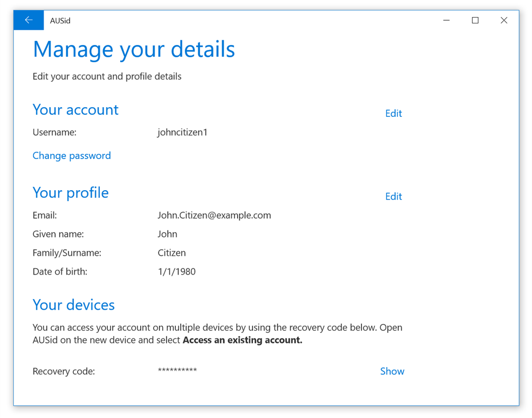Maximize the AUSid window
The height and width of the screenshot is (418, 532).
(x=475, y=20)
